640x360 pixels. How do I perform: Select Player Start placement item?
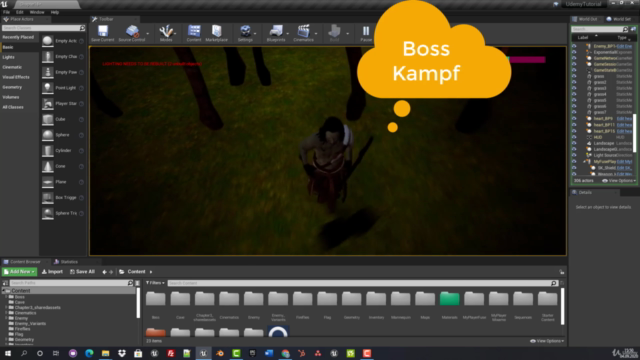[62, 104]
